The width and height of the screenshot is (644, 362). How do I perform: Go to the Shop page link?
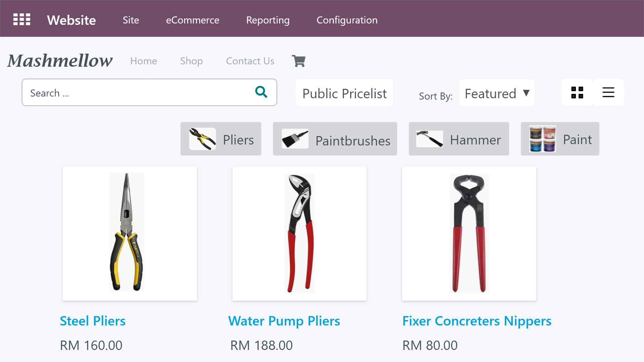tap(191, 61)
